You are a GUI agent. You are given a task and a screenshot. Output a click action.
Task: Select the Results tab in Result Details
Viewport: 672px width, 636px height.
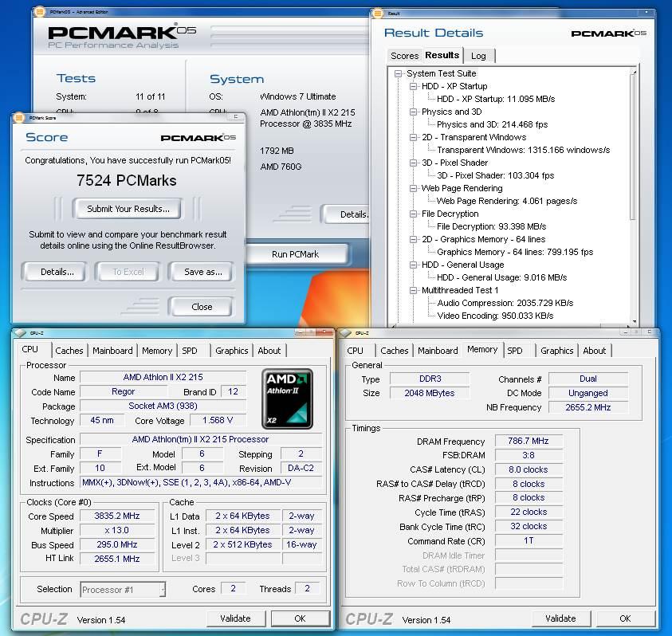(442, 55)
